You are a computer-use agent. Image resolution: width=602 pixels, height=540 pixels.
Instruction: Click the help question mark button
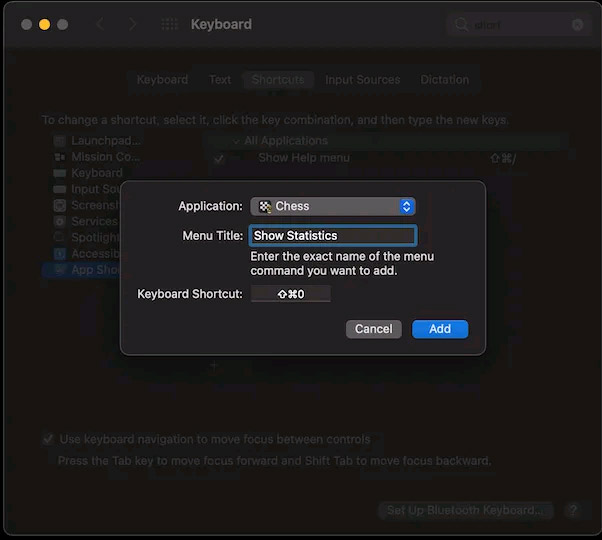coord(574,510)
